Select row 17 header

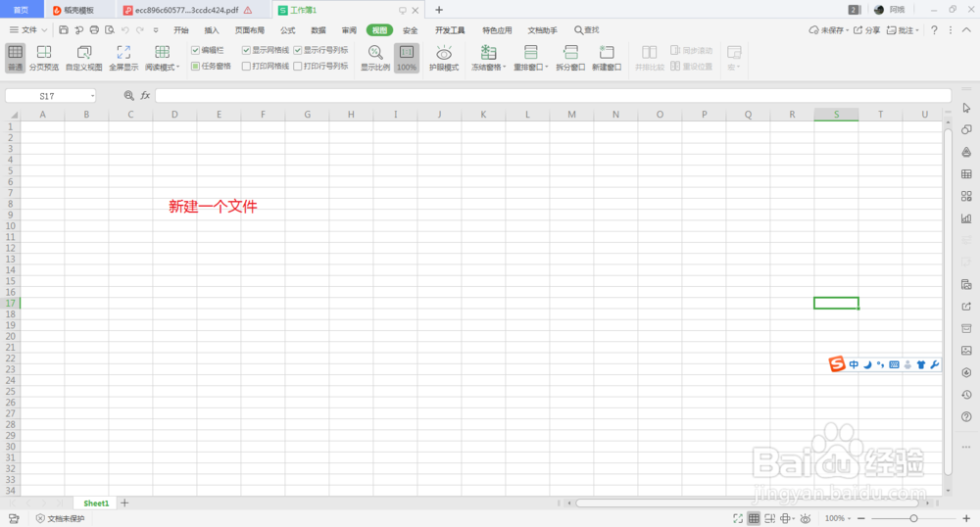pyautogui.click(x=11, y=303)
